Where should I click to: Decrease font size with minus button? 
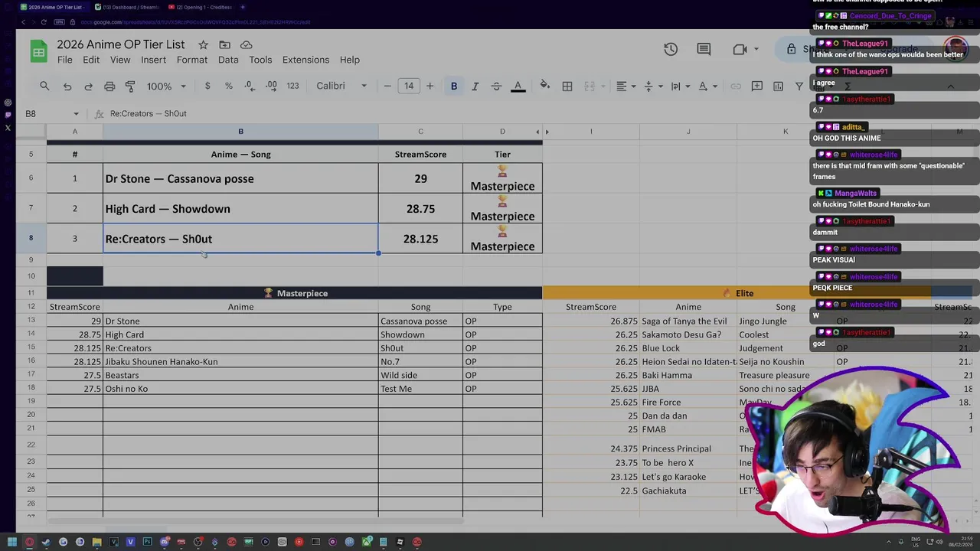click(387, 86)
